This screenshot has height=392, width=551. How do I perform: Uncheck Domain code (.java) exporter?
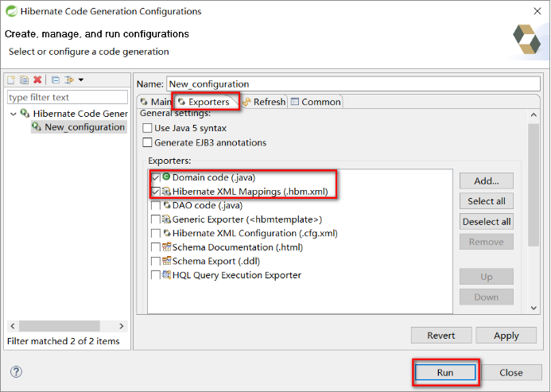[x=156, y=177]
